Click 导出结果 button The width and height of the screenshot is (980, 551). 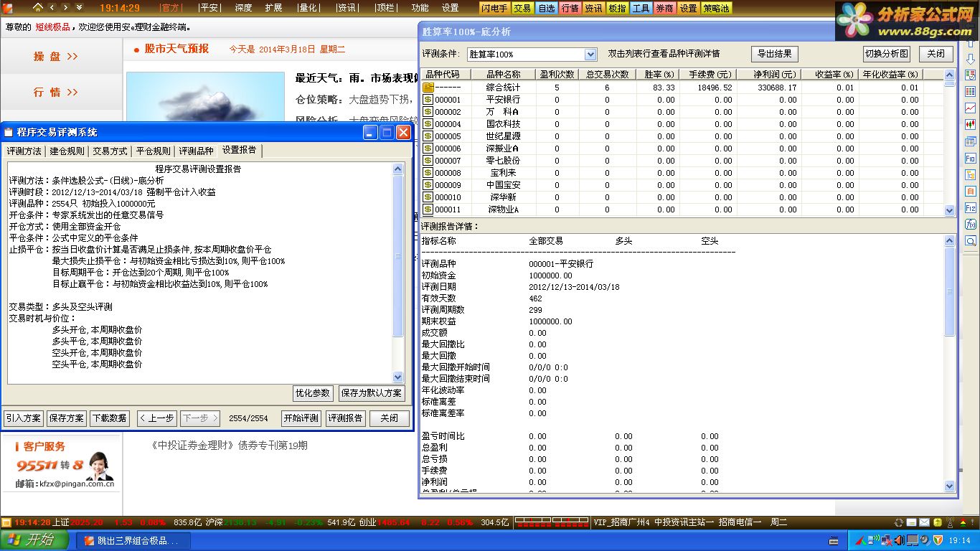coord(775,54)
